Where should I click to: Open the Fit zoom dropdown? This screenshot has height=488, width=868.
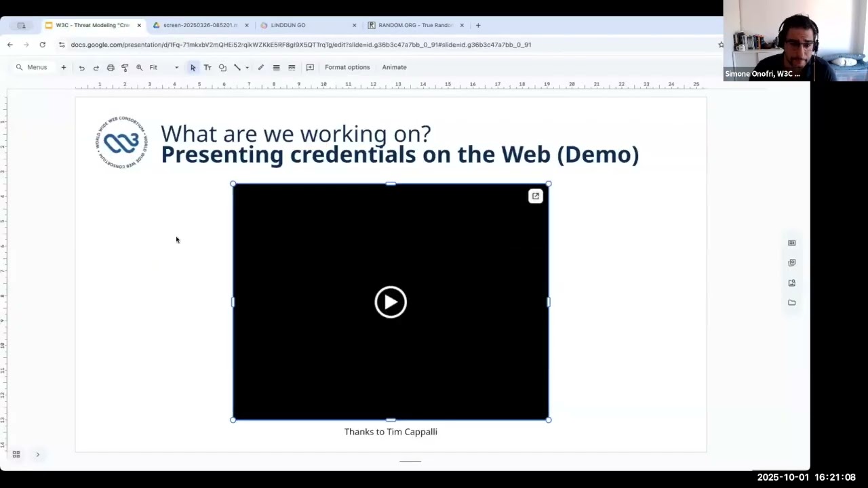tap(164, 68)
